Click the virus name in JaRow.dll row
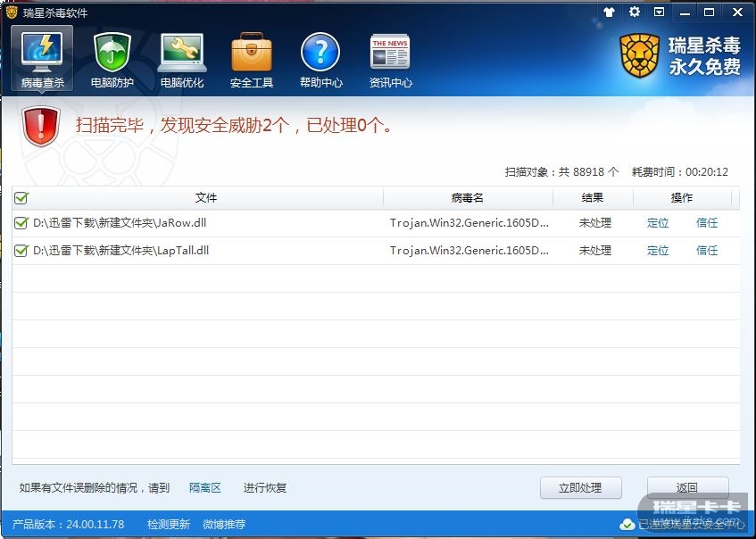Viewport: 756px width, 539px height. (469, 223)
